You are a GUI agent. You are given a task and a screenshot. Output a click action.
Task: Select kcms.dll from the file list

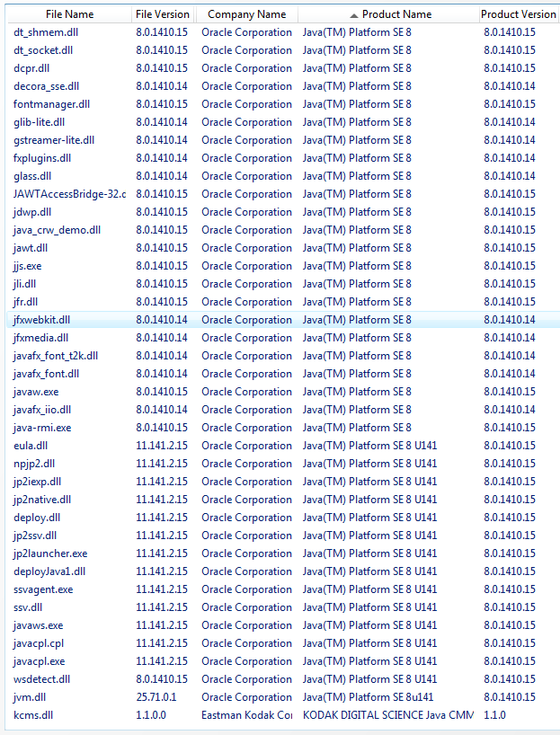click(33, 715)
